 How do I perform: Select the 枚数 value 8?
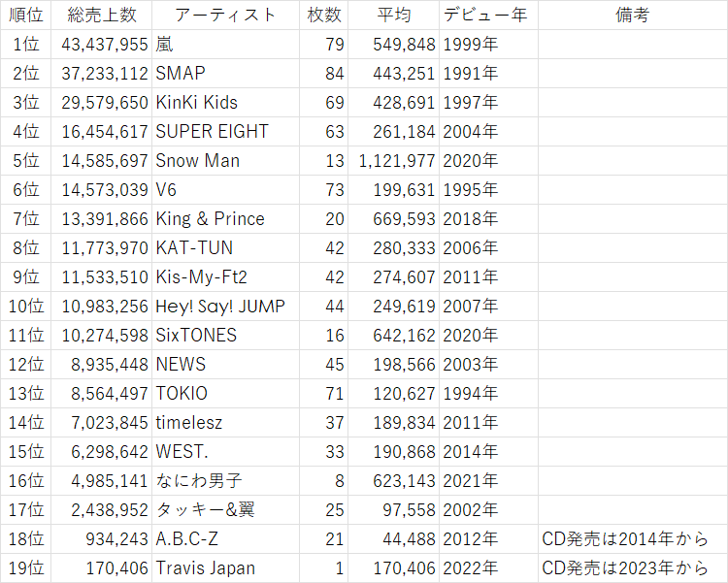point(323,481)
